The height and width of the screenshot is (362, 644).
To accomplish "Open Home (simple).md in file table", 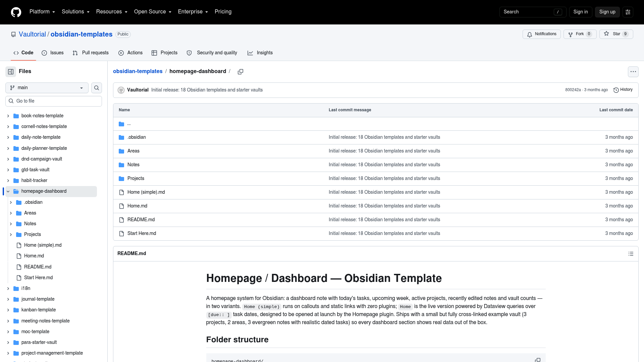I will pyautogui.click(x=146, y=192).
